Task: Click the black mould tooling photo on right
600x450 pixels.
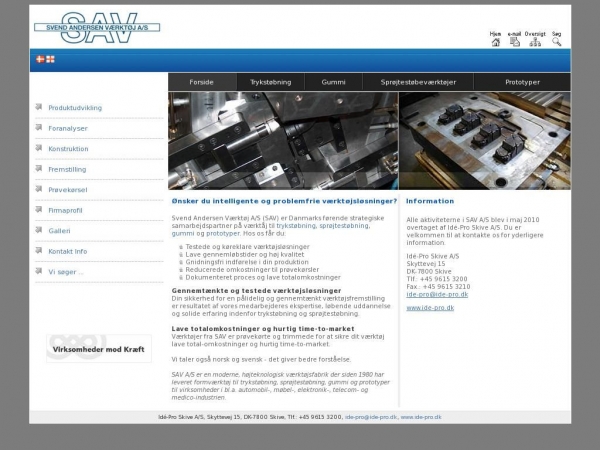Action: tap(484, 141)
